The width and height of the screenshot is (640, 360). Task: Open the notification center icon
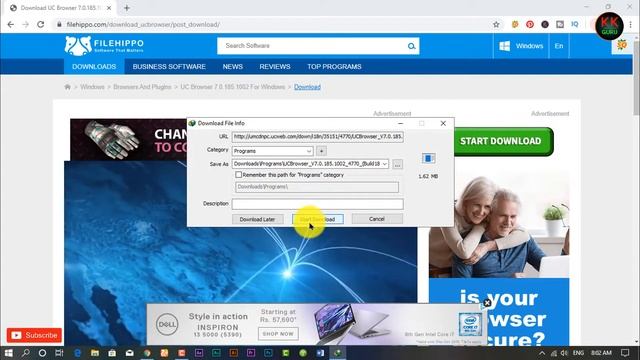[x=625, y=353]
